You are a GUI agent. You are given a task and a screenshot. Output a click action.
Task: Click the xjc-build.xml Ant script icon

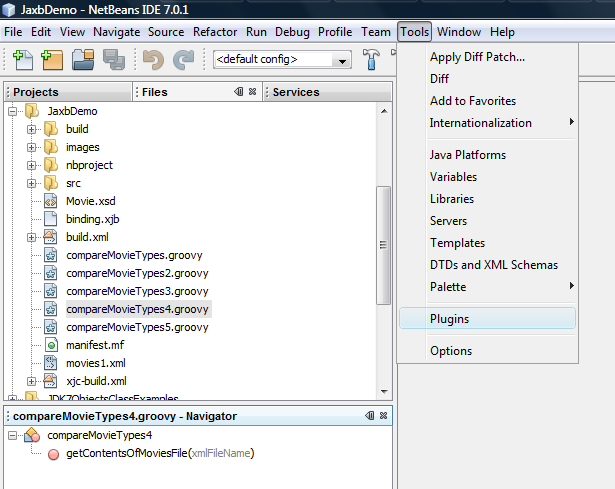pyautogui.click(x=50, y=381)
